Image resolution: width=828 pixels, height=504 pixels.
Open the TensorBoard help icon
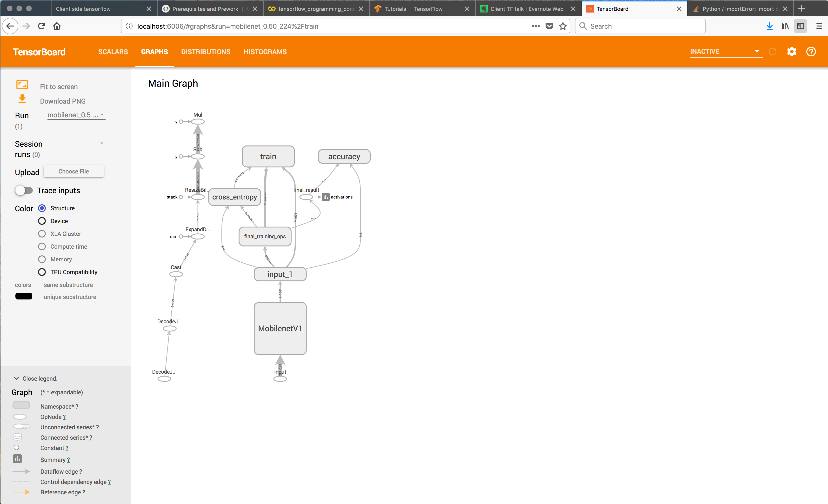(x=810, y=52)
